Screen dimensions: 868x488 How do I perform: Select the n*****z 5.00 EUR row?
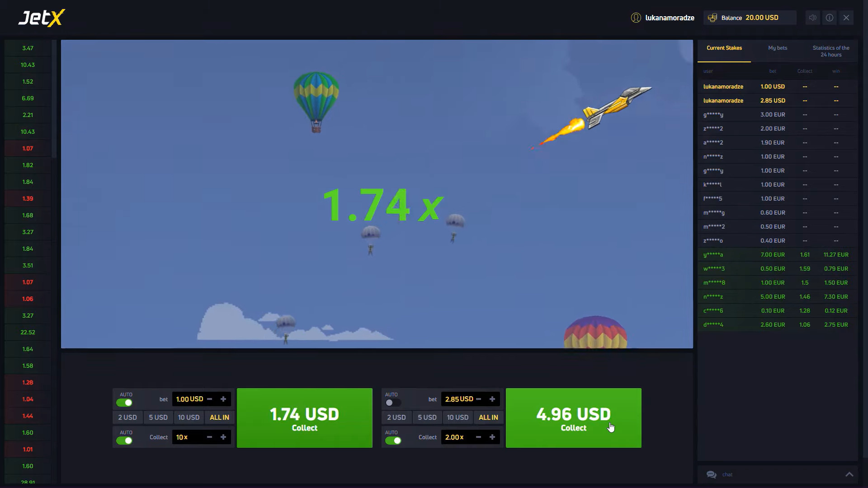(778, 296)
